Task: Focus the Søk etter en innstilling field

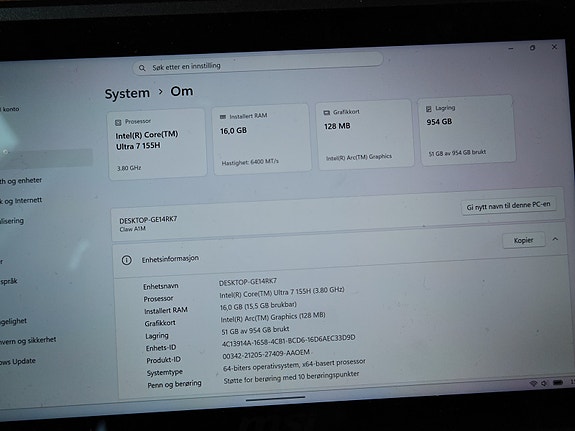Action: (258, 64)
